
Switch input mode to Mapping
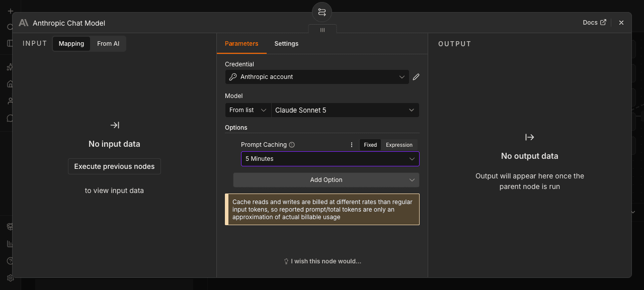point(71,44)
